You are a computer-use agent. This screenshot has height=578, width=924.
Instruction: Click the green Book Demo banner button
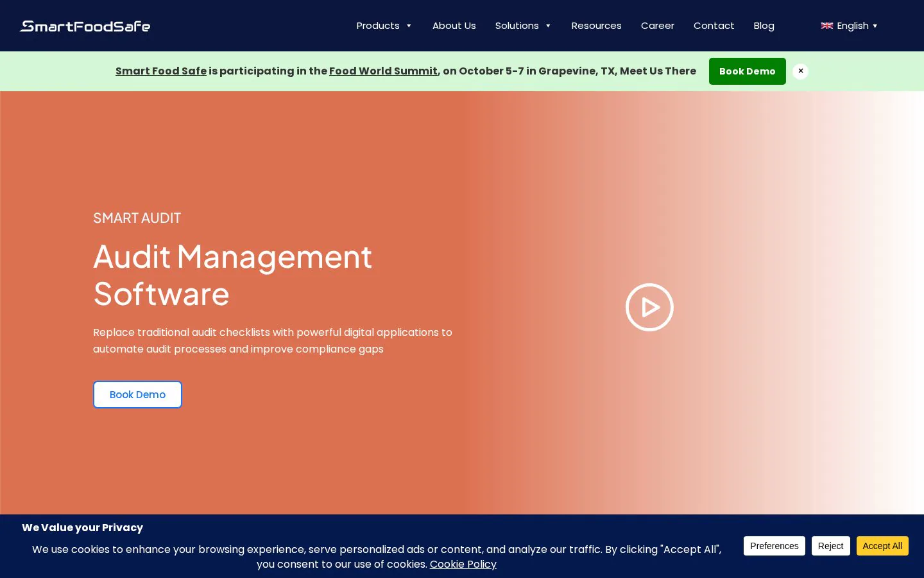pyautogui.click(x=747, y=71)
